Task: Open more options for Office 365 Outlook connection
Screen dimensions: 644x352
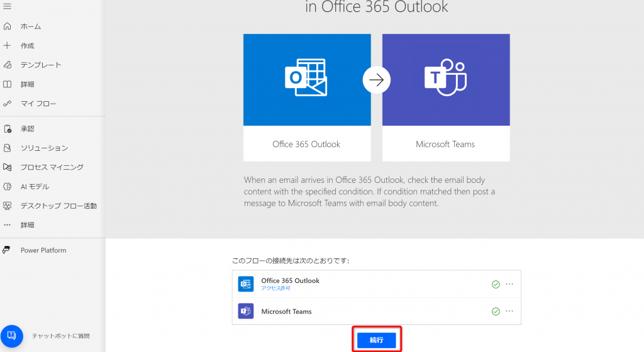Action: (509, 284)
